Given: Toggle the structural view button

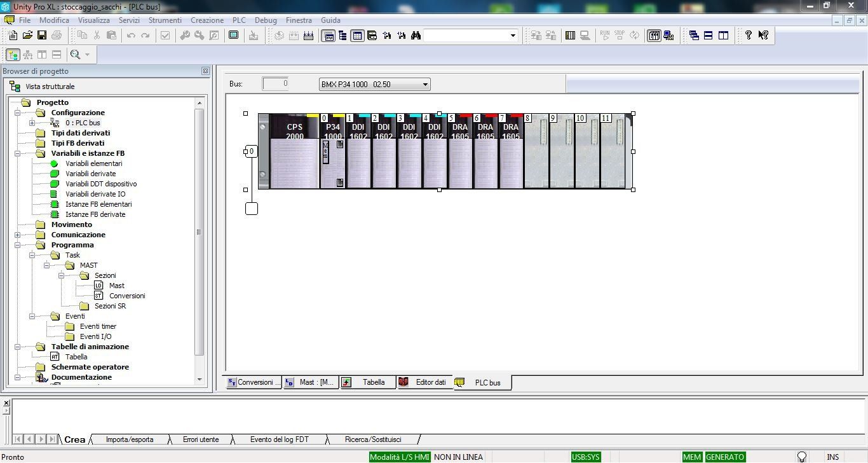Looking at the screenshot, I should coord(13,55).
